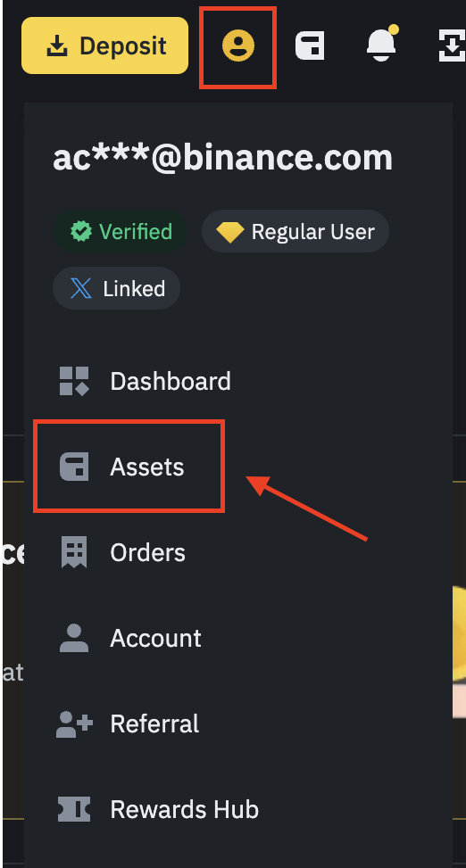Open Dashboard menu entry
The image size is (466, 868).
(146, 382)
